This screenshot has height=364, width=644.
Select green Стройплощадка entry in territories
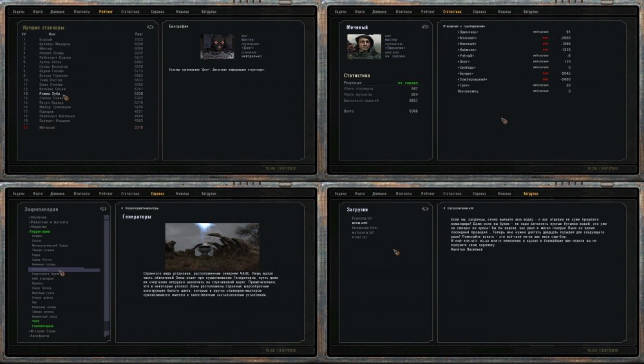(43, 326)
